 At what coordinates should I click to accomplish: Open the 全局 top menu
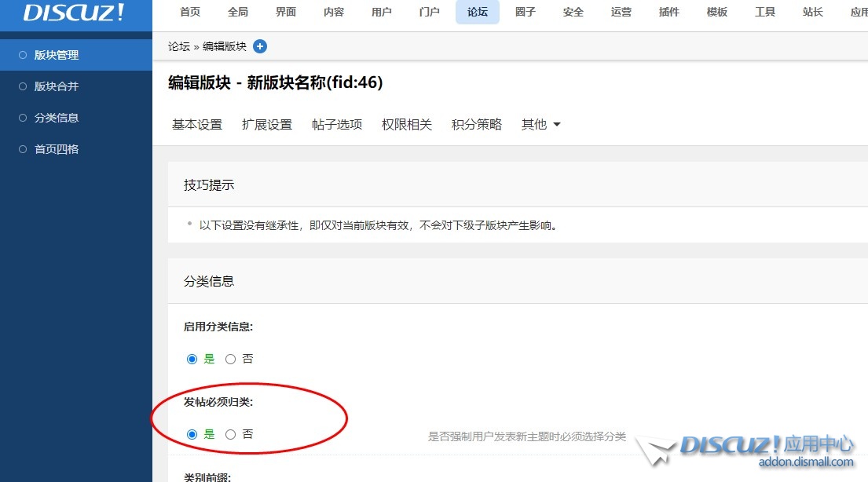pos(238,13)
